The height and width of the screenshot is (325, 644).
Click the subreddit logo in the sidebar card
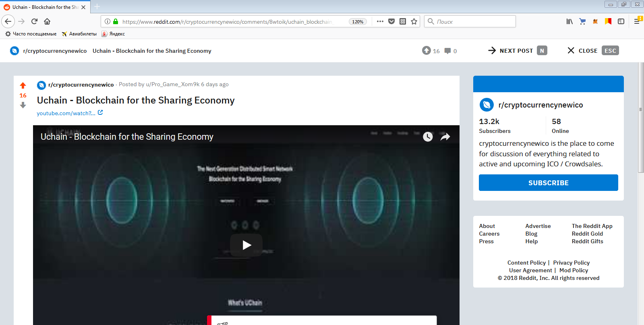487,105
